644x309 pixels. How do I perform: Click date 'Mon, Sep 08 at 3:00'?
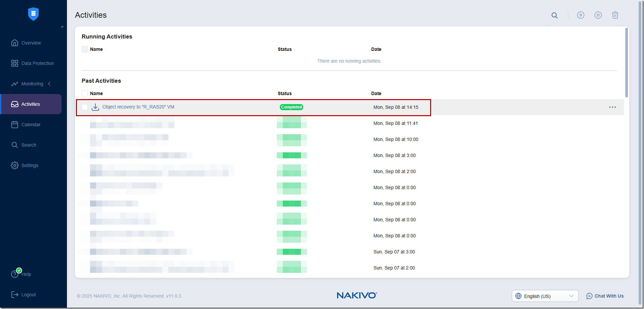395,155
